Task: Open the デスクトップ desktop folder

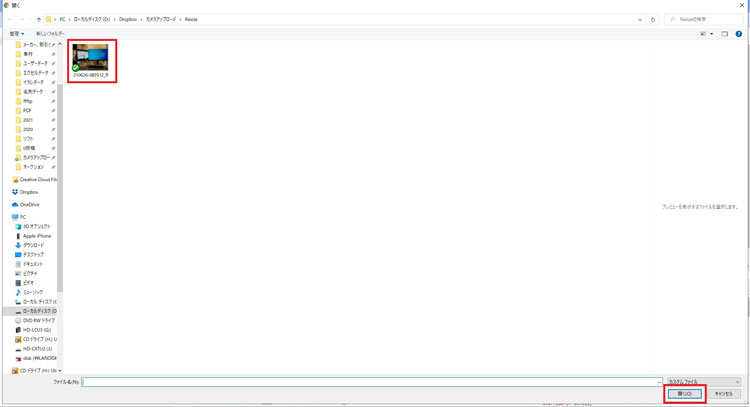Action: pyautogui.click(x=33, y=255)
